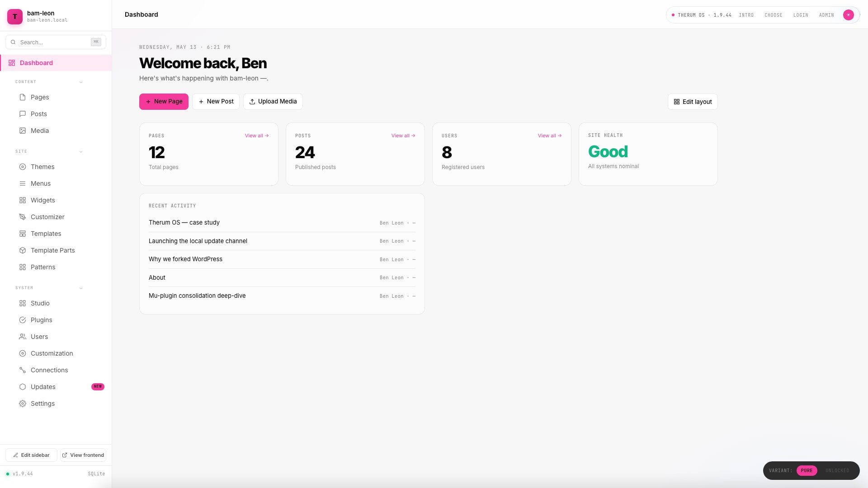Open the Plugins checkmark icon
This screenshot has width=868, height=488.
23,320
